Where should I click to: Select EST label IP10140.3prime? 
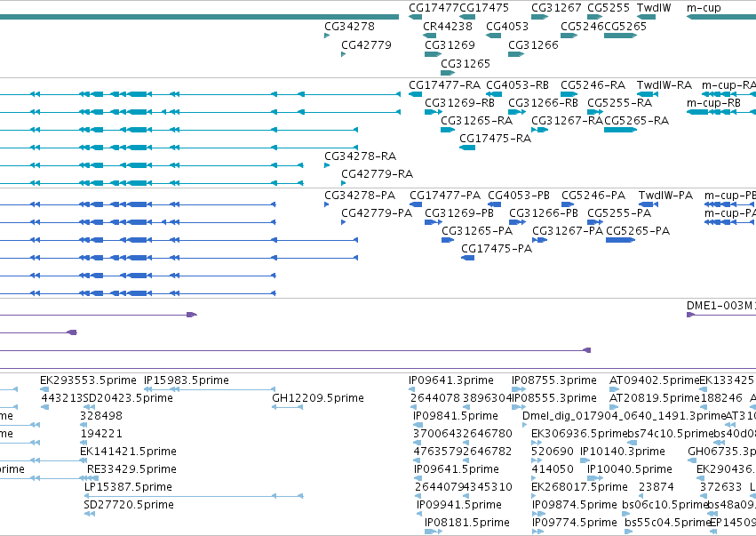(x=623, y=452)
